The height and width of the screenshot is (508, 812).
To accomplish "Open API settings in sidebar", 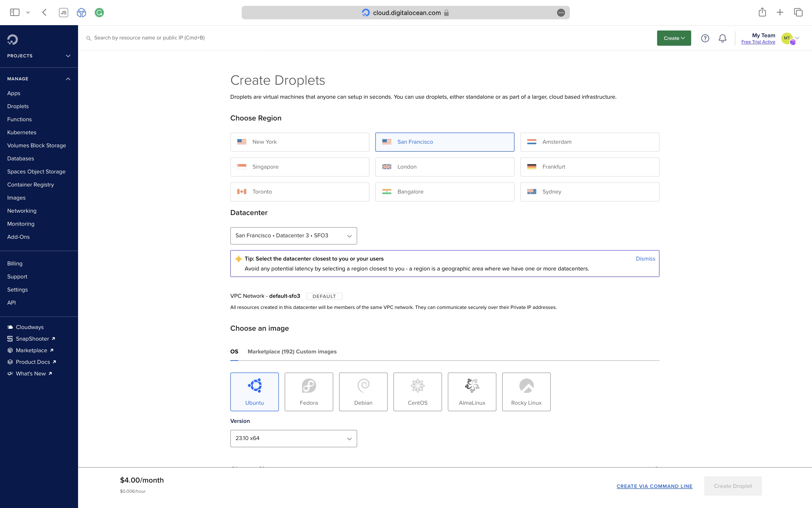I will (x=11, y=303).
